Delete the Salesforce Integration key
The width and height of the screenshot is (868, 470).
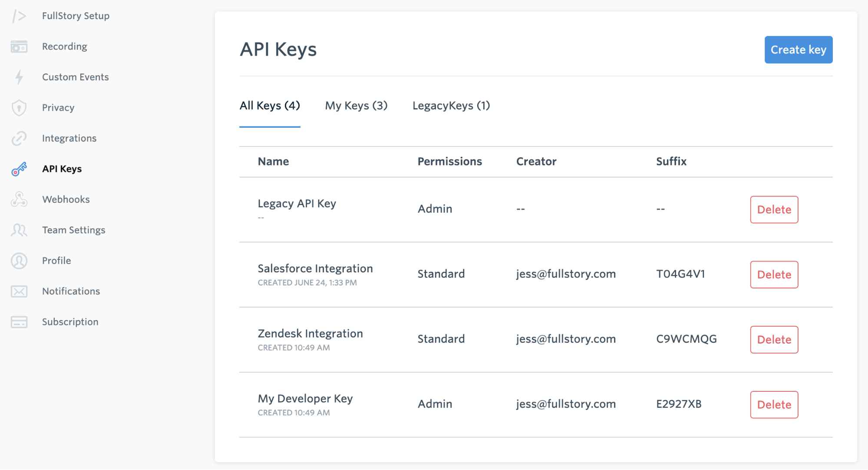pos(774,275)
